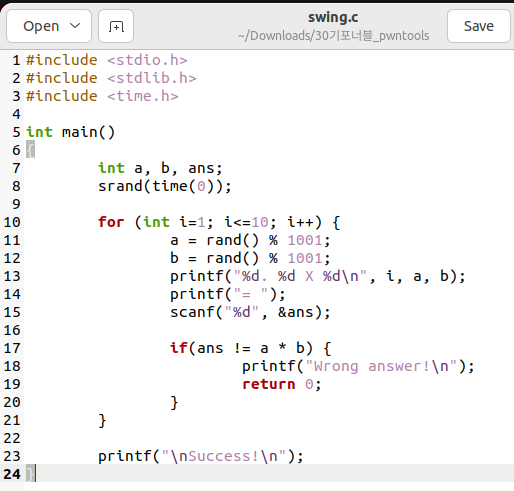Click the final closing brace on line 24
Image resolution: width=514 pixels, height=491 pixels.
tap(30, 474)
